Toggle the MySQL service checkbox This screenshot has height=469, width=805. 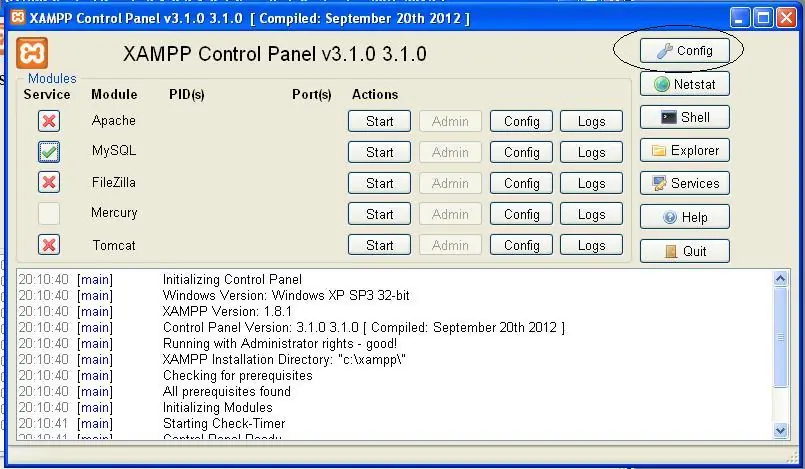click(49, 152)
